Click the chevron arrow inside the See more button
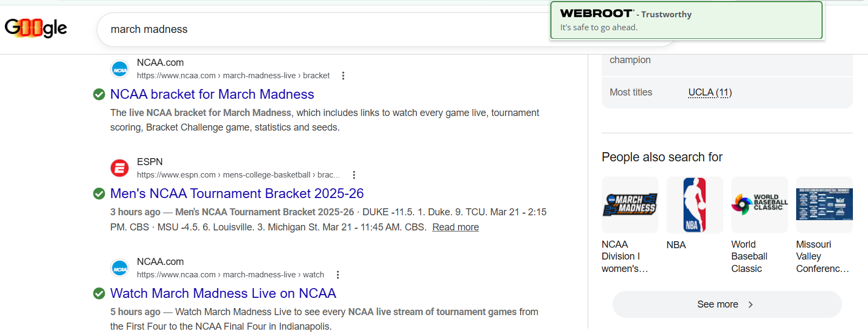 (x=750, y=304)
